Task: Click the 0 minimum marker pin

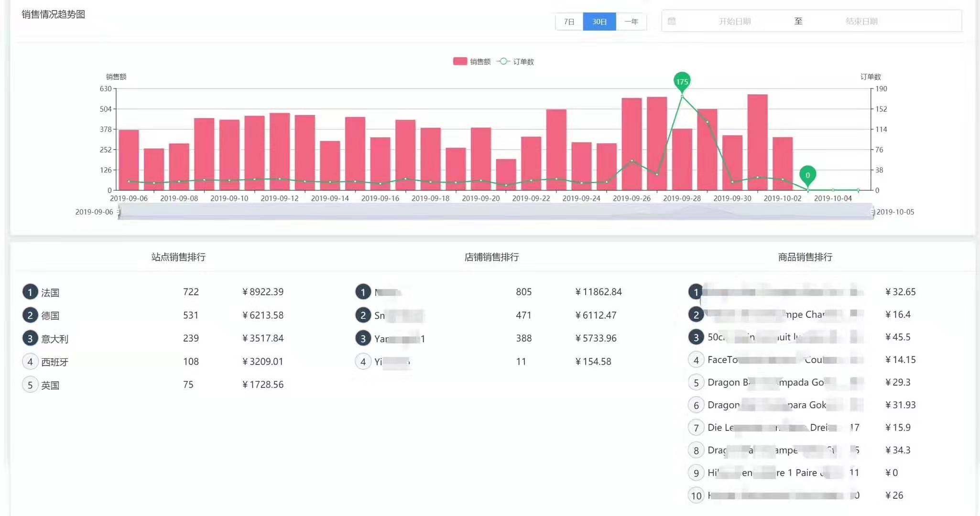Action: coord(808,175)
